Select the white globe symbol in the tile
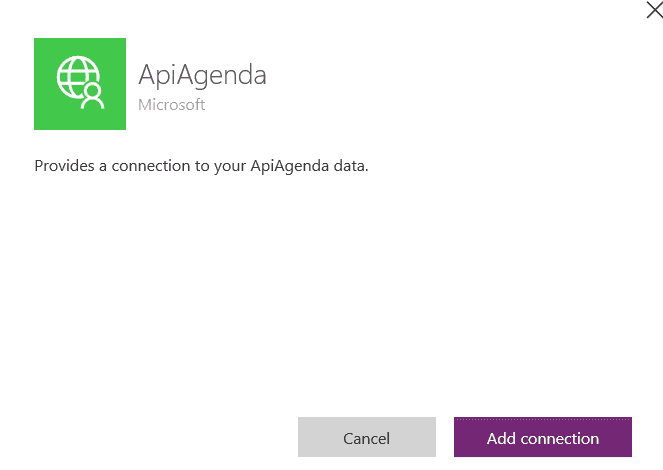Viewport: 663px width, 470px height. click(x=77, y=76)
